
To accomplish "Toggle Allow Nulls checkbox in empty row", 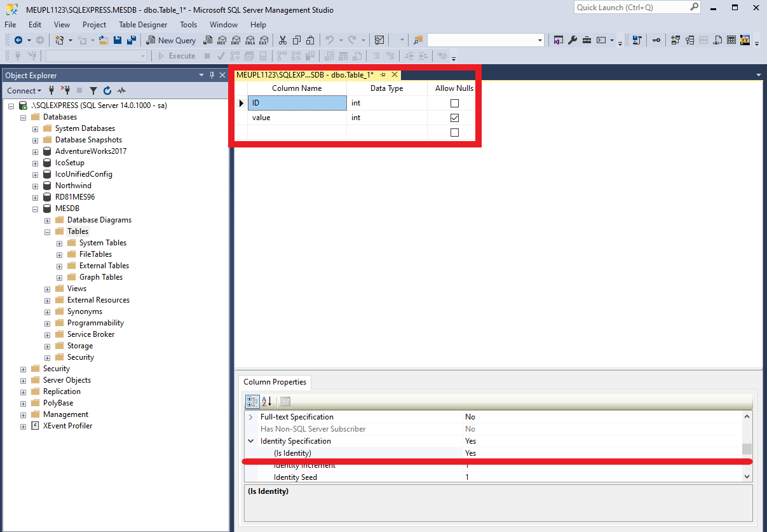I will pos(454,132).
